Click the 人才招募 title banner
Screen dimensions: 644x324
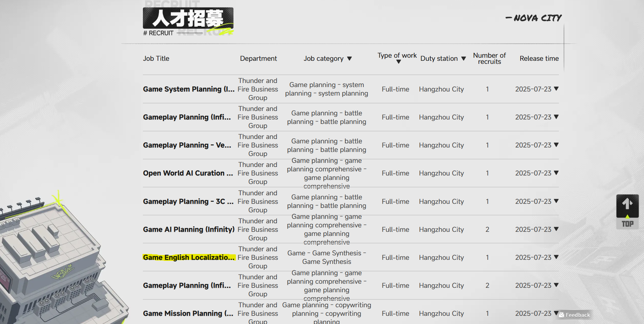coord(188,18)
